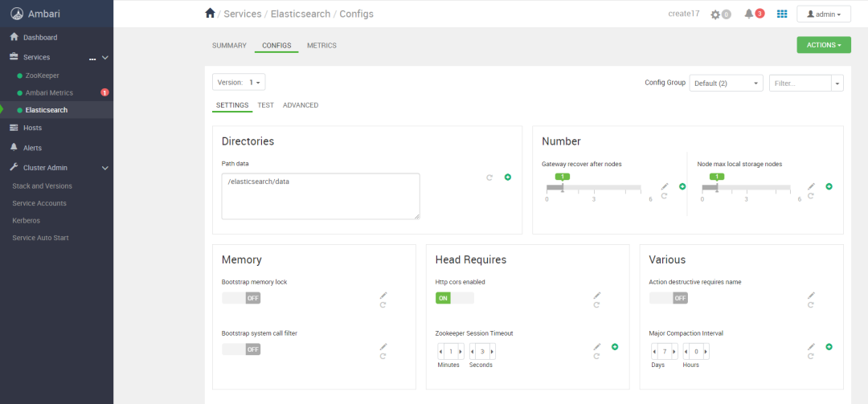The image size is (868, 404).
Task: Click pencil edit icon for Bootstrap memory lock
Action: click(x=383, y=296)
